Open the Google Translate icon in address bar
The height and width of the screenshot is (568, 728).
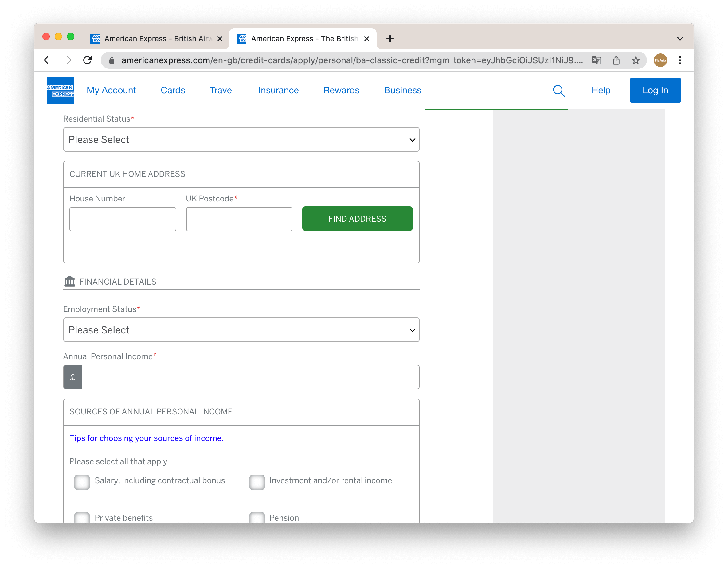596,60
